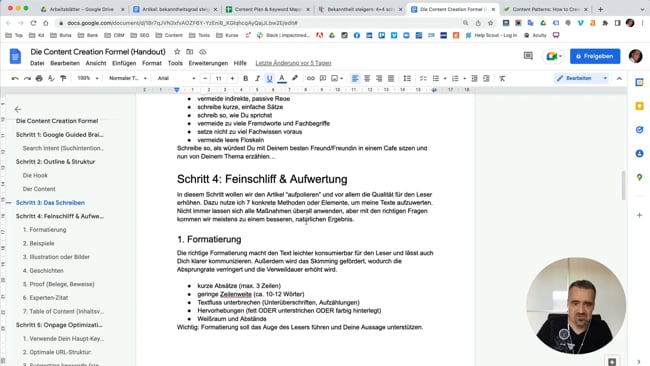Open the paragraph style dropdown 'Normaler T...'

click(128, 78)
